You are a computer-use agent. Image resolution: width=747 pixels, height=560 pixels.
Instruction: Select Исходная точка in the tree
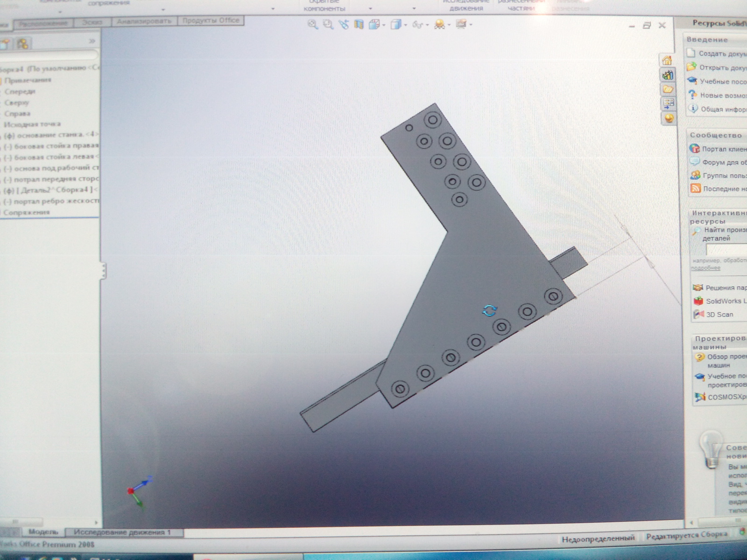[x=32, y=124]
